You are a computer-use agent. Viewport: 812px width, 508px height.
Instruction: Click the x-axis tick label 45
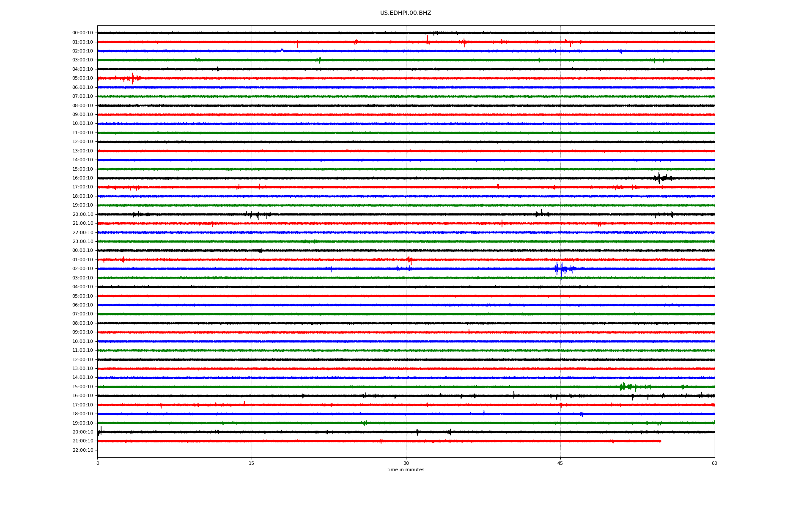pos(560,463)
